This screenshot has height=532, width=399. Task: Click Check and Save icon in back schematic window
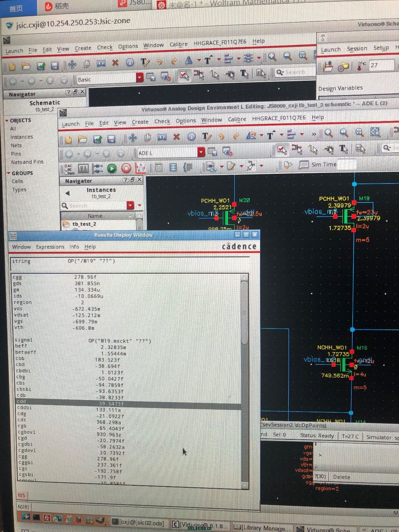point(41,66)
